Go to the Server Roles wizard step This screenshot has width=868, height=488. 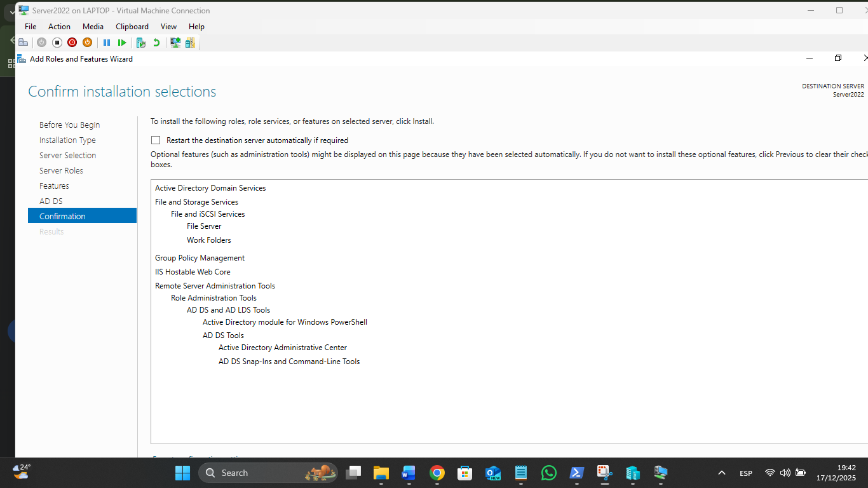coord(61,171)
